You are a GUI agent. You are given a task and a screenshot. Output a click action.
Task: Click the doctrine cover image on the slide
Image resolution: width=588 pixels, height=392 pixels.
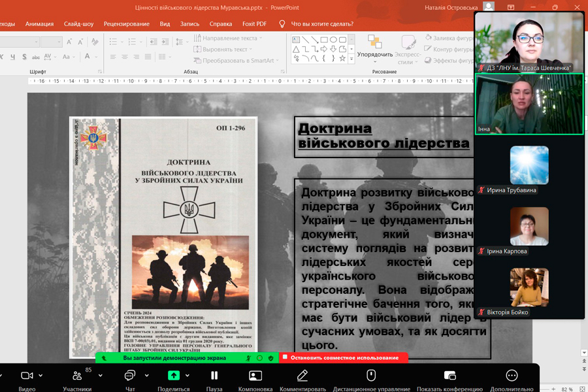pyautogui.click(x=163, y=237)
